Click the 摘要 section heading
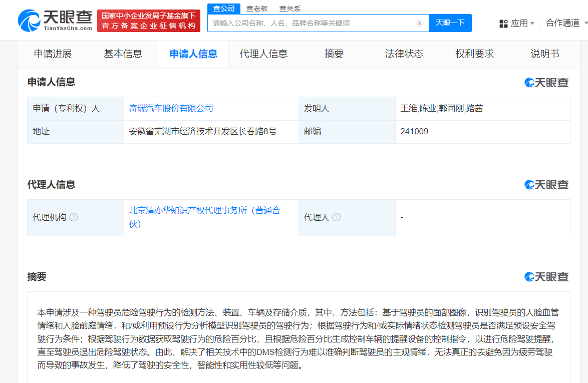The width and height of the screenshot is (588, 383). click(x=37, y=277)
